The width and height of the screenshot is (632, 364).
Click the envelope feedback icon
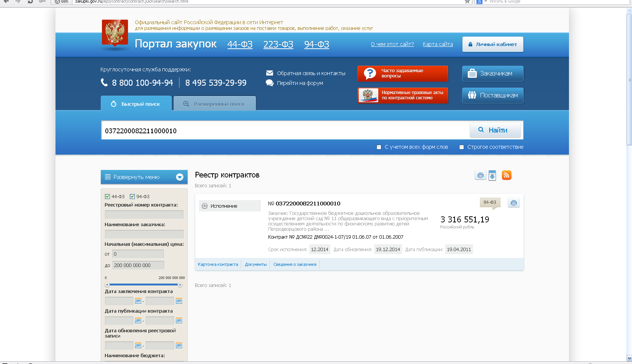tap(270, 73)
